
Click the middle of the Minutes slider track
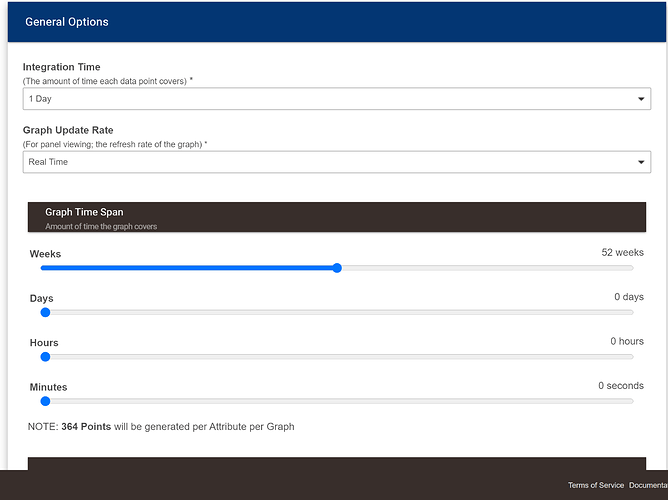[339, 401]
